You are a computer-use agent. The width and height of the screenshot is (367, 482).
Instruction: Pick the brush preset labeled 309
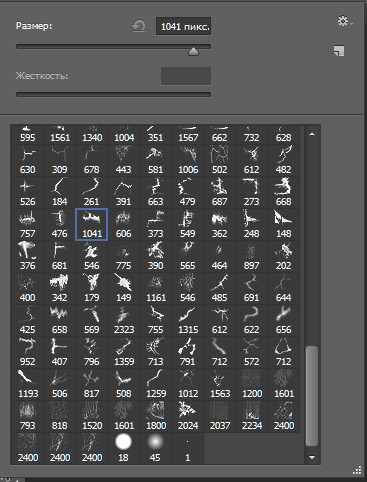tap(60, 161)
